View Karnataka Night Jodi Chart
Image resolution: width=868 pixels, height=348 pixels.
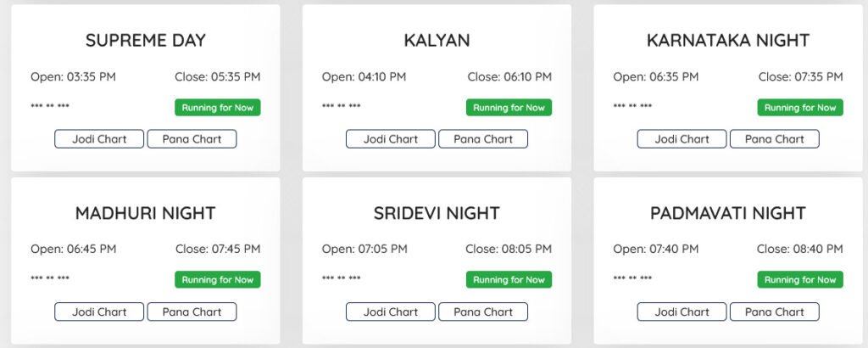pyautogui.click(x=682, y=139)
